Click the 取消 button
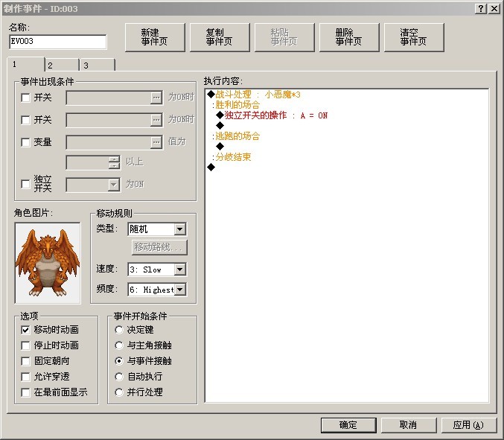 point(409,425)
